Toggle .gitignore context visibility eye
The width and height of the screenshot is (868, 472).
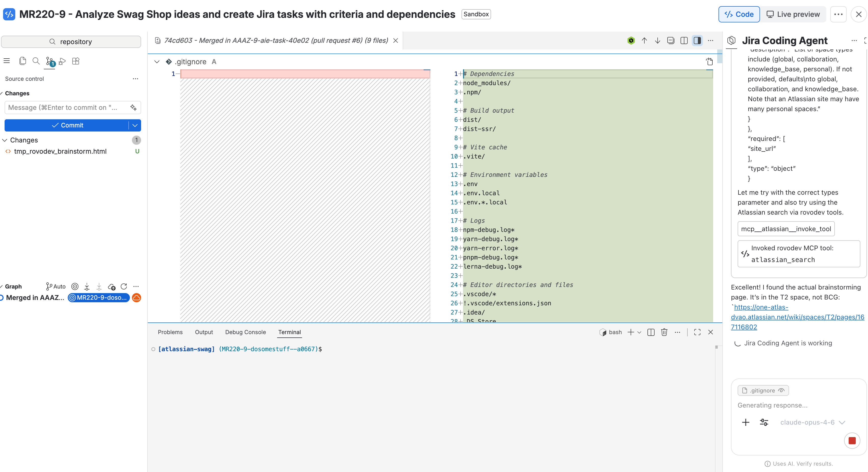[x=781, y=390]
